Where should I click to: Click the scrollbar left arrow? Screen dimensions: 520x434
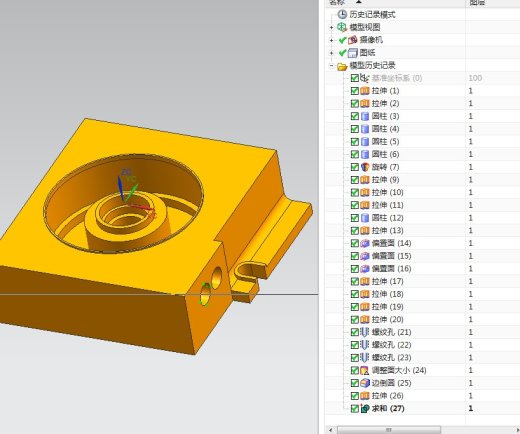330,430
